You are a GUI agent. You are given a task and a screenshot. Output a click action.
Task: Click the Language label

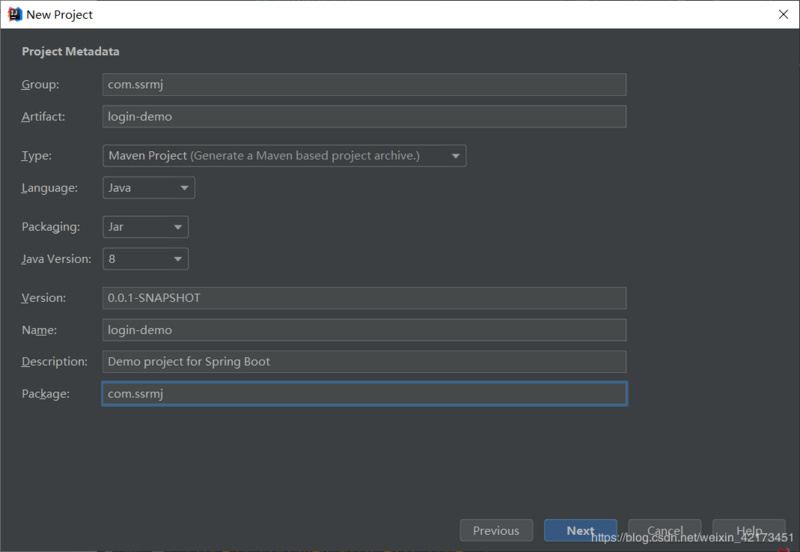(x=49, y=188)
